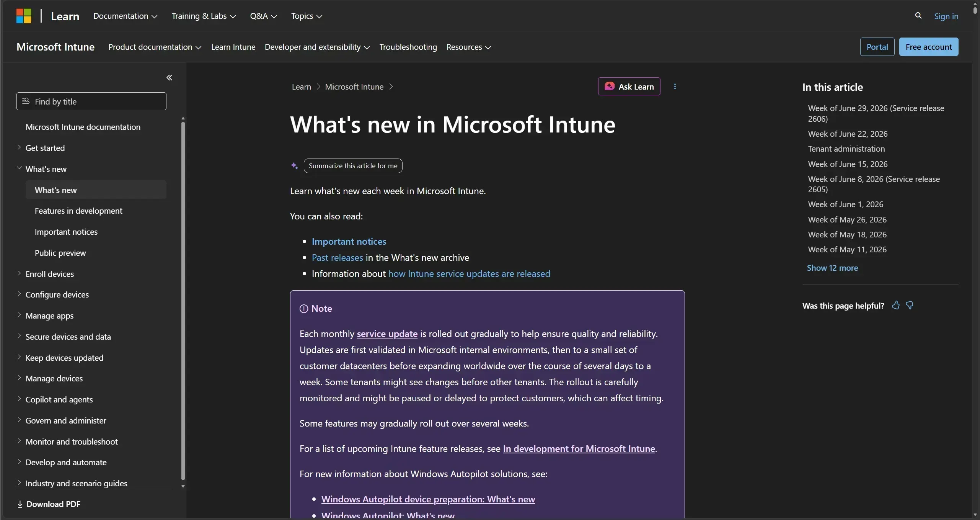Open Past releases link
The width and height of the screenshot is (980, 520).
coord(337,258)
